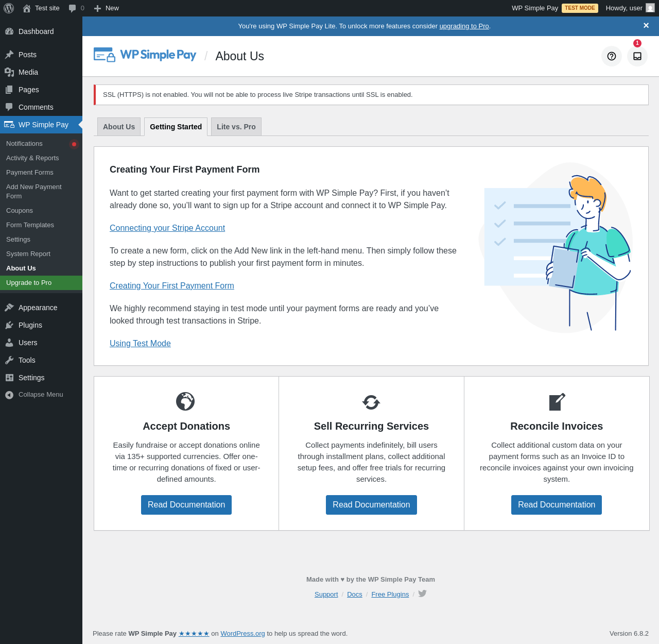Open Add New Payment Form

[x=41, y=192]
